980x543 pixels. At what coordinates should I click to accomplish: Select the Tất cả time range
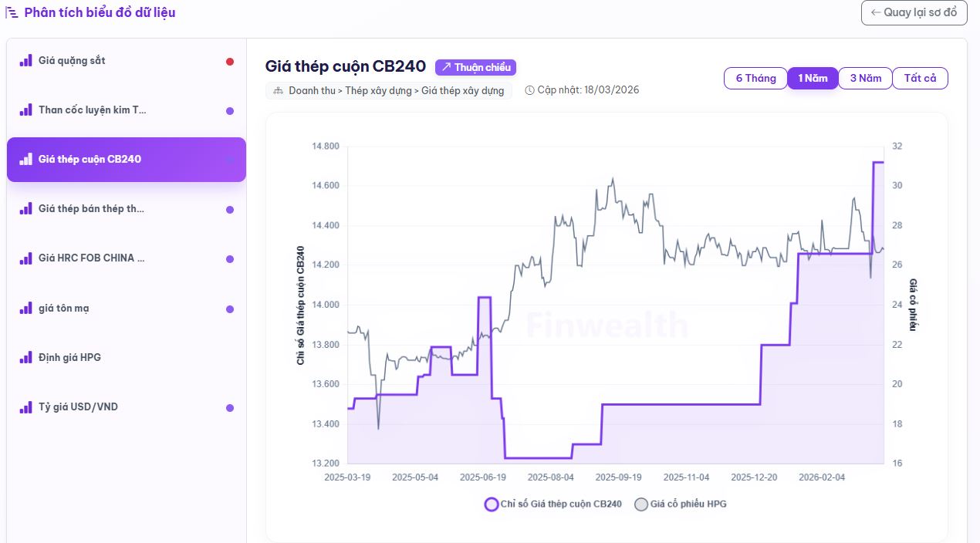[920, 78]
